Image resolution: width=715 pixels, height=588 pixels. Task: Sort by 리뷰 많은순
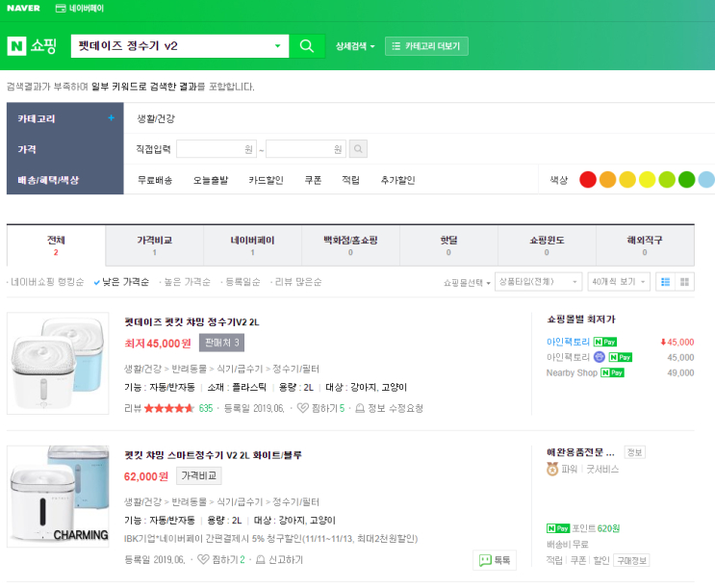298,282
